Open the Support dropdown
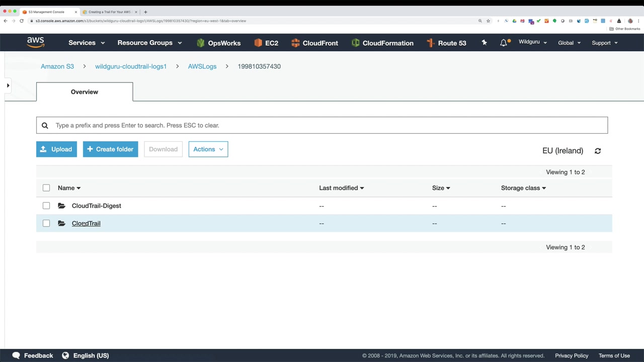644x362 pixels. click(604, 43)
